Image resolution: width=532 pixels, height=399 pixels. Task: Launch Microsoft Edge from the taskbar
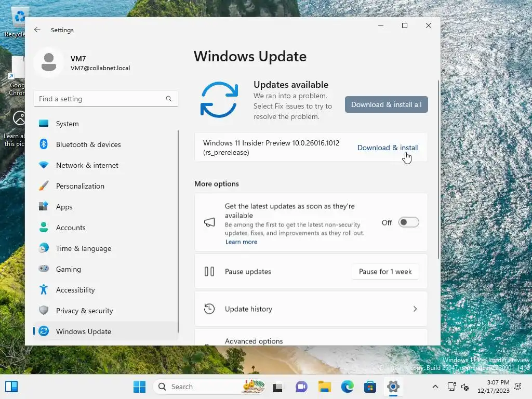coord(347,387)
